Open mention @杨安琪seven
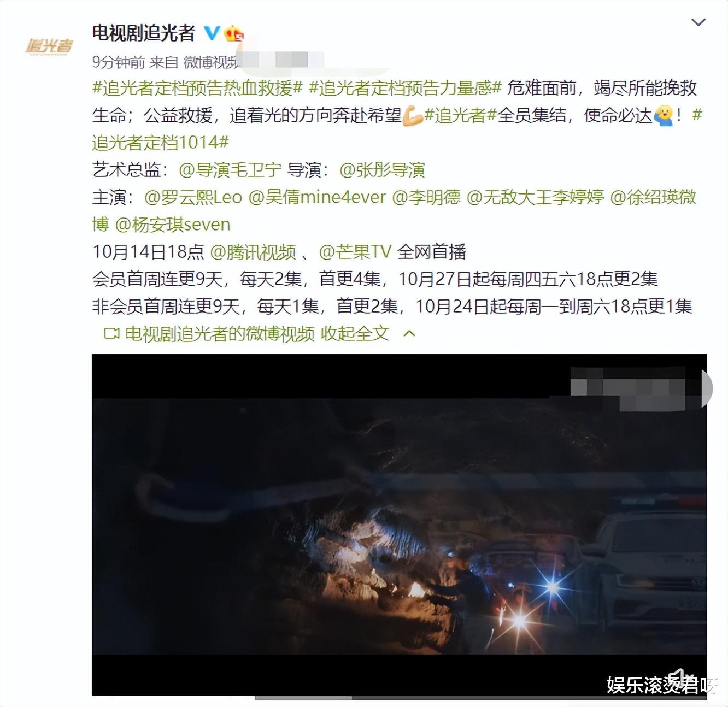The height and width of the screenshot is (707, 728). coord(173,225)
